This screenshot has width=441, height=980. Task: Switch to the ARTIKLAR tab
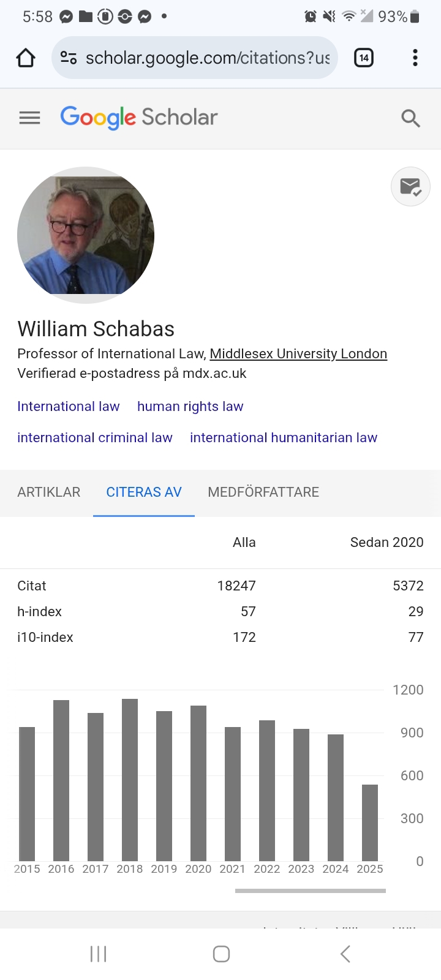[49, 492]
